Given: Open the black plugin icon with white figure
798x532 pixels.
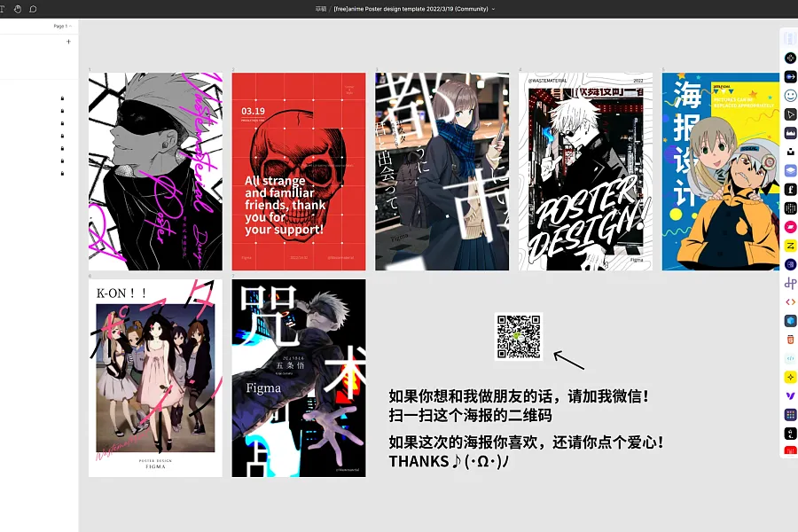Looking at the screenshot, I should click(790, 434).
